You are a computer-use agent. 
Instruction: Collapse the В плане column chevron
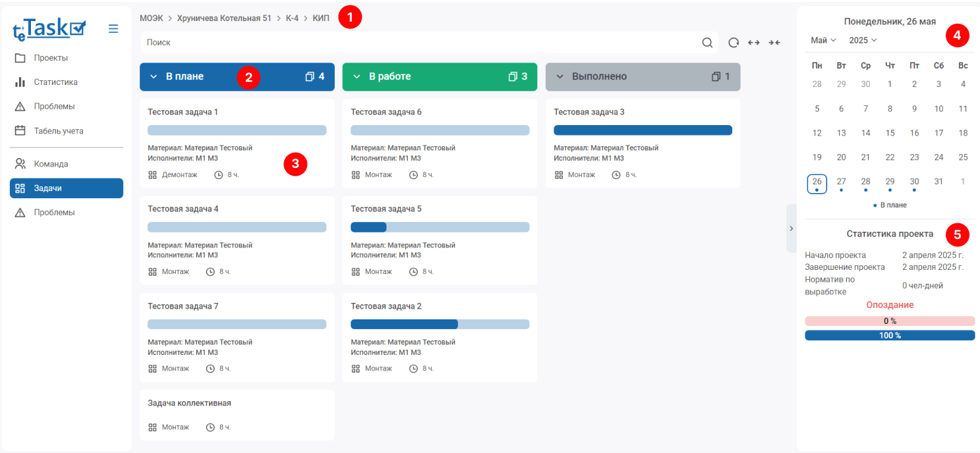[154, 77]
